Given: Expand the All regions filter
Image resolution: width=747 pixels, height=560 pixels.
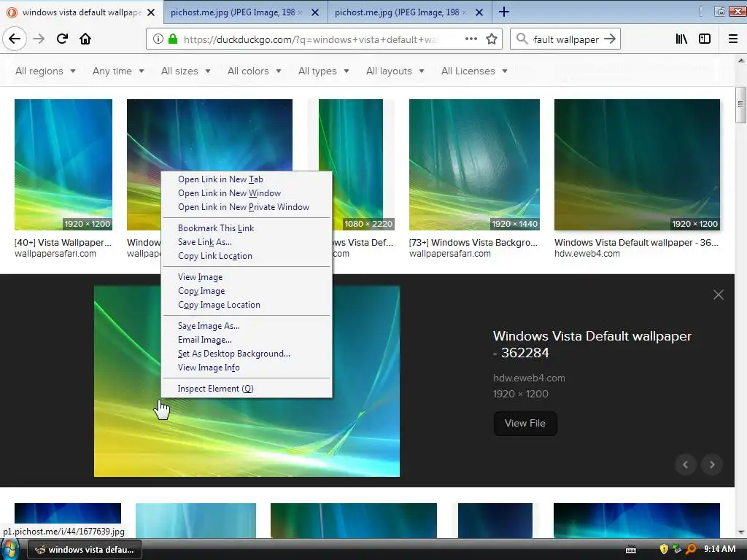Looking at the screenshot, I should click(45, 71).
